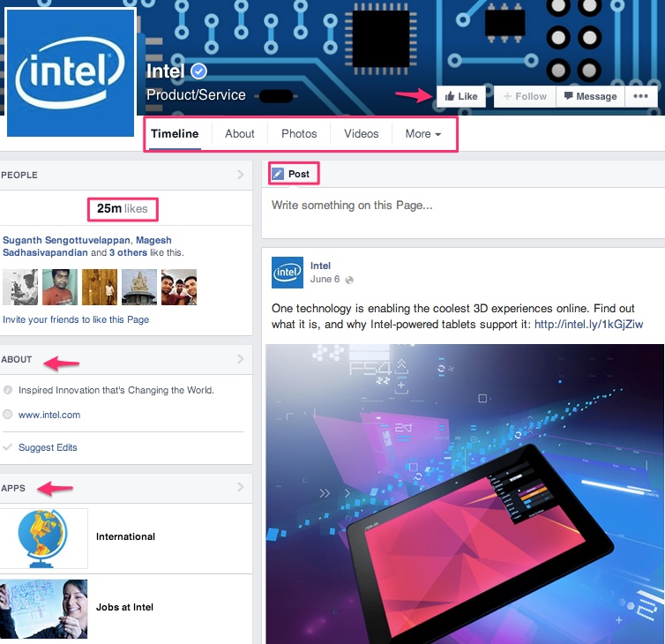Switch to the Timeline tab
The height and width of the screenshot is (644, 665).
pos(175,133)
